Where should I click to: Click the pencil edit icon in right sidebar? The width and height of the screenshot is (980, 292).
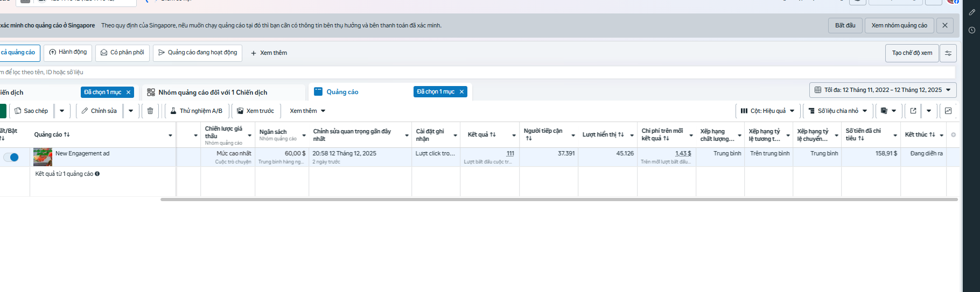[971, 12]
